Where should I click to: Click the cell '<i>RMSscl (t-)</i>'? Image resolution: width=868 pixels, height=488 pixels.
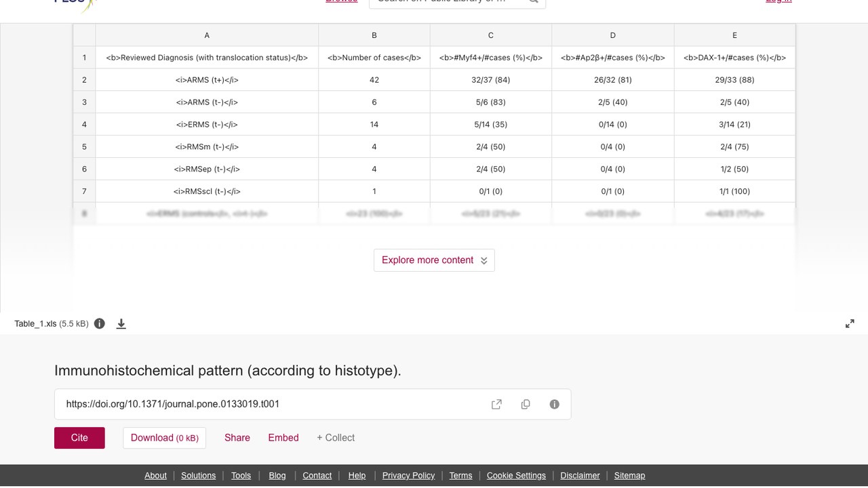(x=207, y=191)
